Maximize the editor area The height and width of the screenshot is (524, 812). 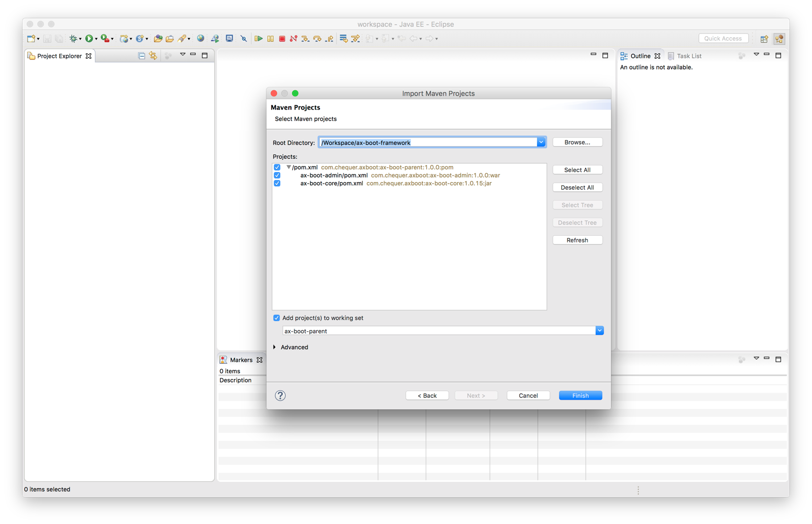[x=605, y=55]
